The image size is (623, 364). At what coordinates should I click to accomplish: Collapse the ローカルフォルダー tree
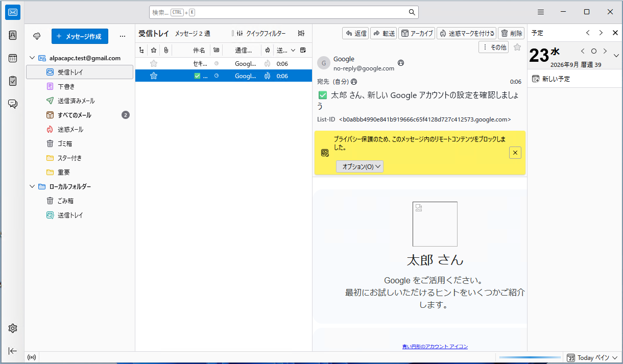pos(33,187)
